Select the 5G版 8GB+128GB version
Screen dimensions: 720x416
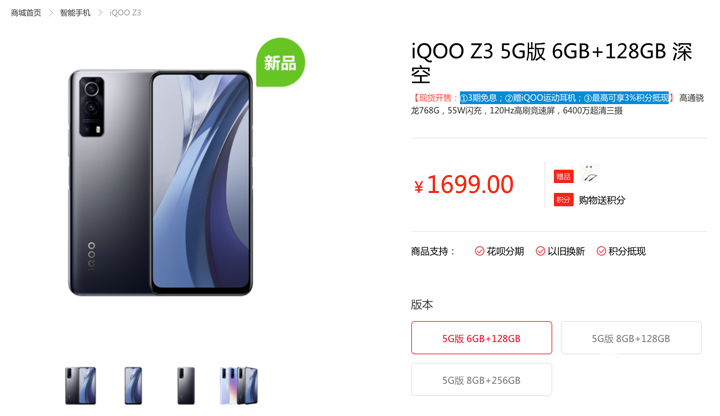631,338
